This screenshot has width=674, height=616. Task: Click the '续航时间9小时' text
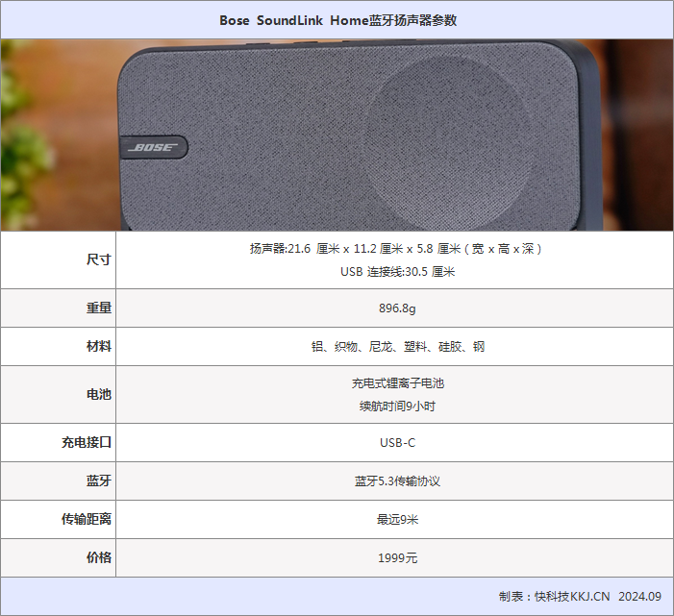[x=398, y=406]
